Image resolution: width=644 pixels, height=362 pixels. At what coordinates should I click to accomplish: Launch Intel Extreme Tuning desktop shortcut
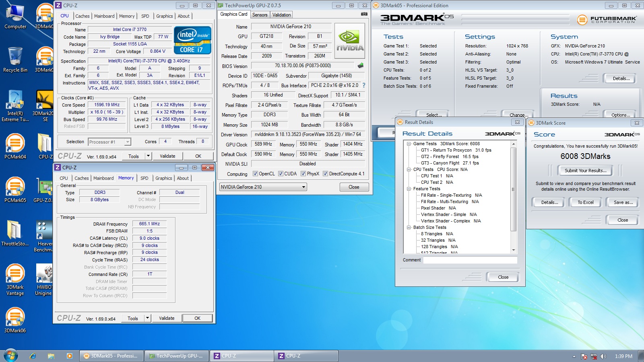click(x=15, y=106)
